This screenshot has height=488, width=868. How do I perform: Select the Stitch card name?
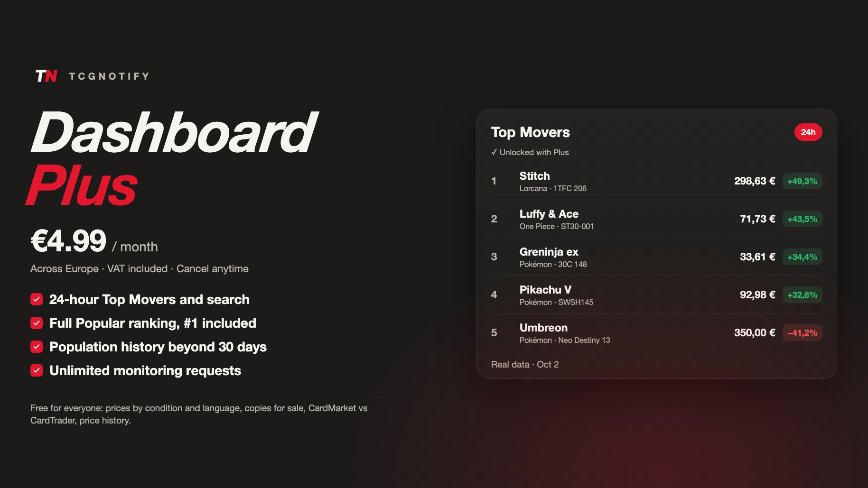tap(535, 176)
